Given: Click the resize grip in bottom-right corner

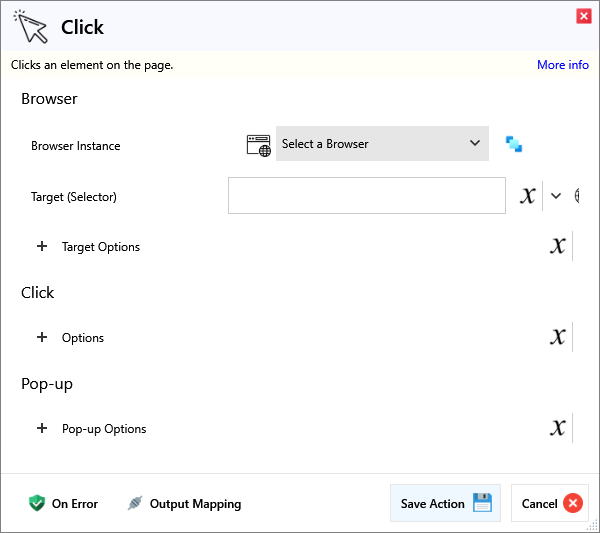Looking at the screenshot, I should click(592, 525).
